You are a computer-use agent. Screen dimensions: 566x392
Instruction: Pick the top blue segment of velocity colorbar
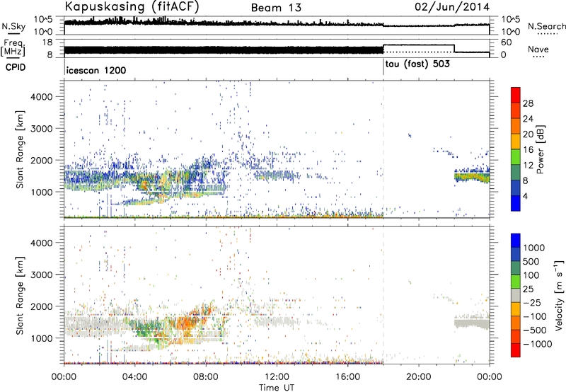516,240
